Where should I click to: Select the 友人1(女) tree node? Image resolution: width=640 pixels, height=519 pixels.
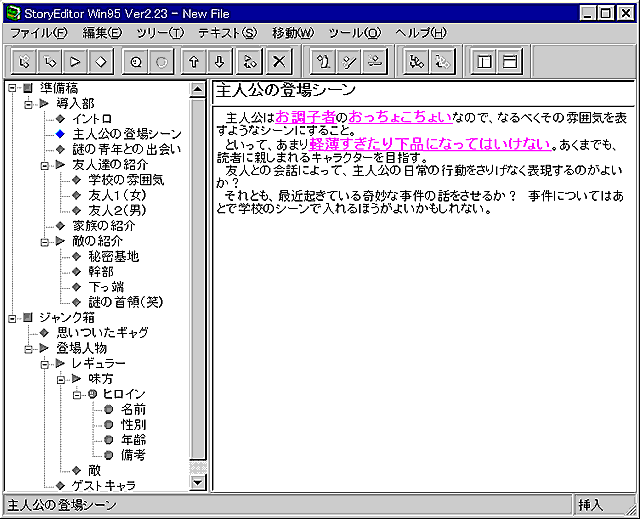pyautogui.click(x=118, y=195)
